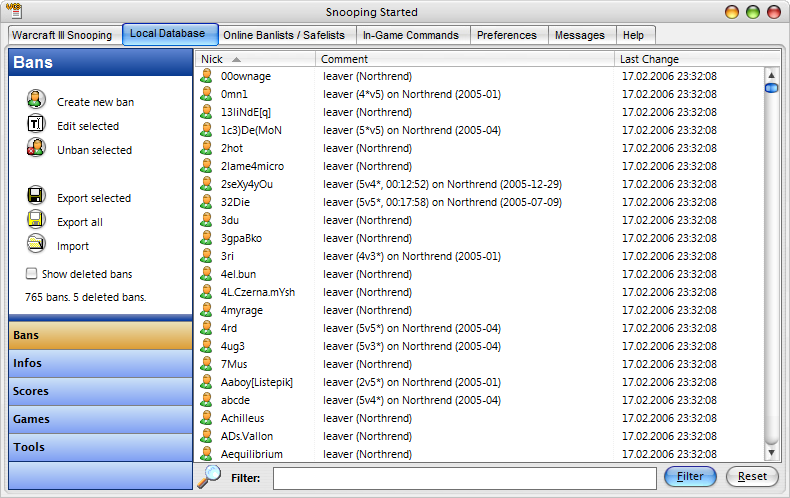Select the 4rd nick entry
790x498 pixels.
coord(229,328)
